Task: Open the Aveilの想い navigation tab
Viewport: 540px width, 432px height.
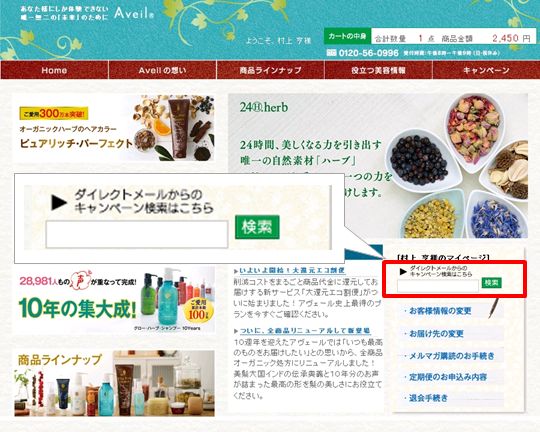Action: 162,70
